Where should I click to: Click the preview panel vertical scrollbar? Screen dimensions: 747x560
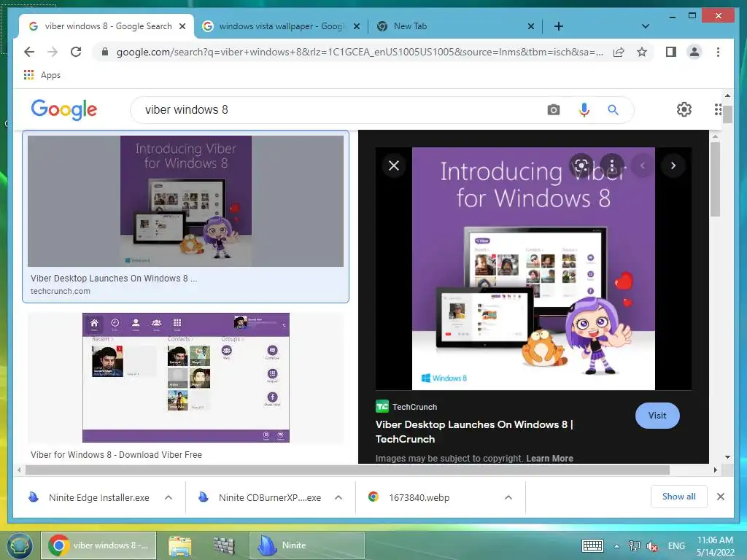(x=715, y=179)
